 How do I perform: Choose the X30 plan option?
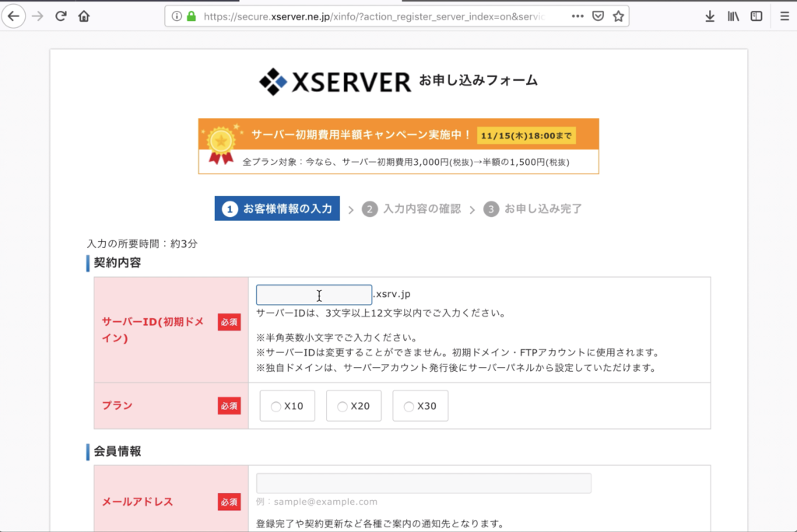click(409, 405)
